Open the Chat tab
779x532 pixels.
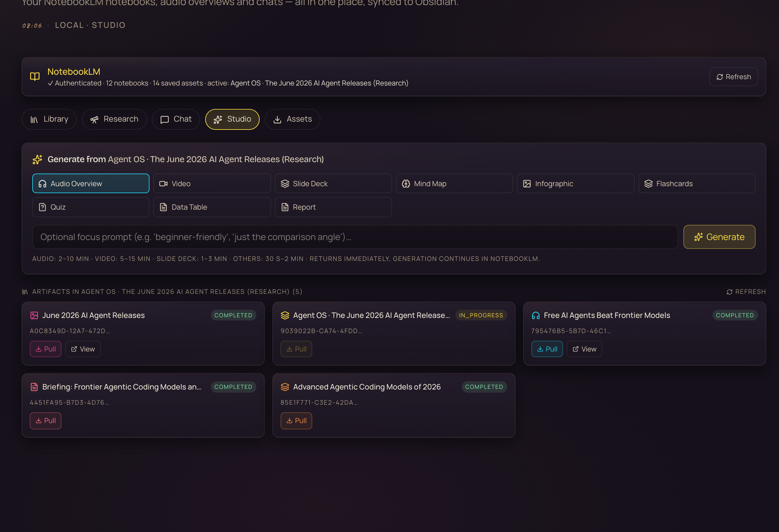click(176, 119)
